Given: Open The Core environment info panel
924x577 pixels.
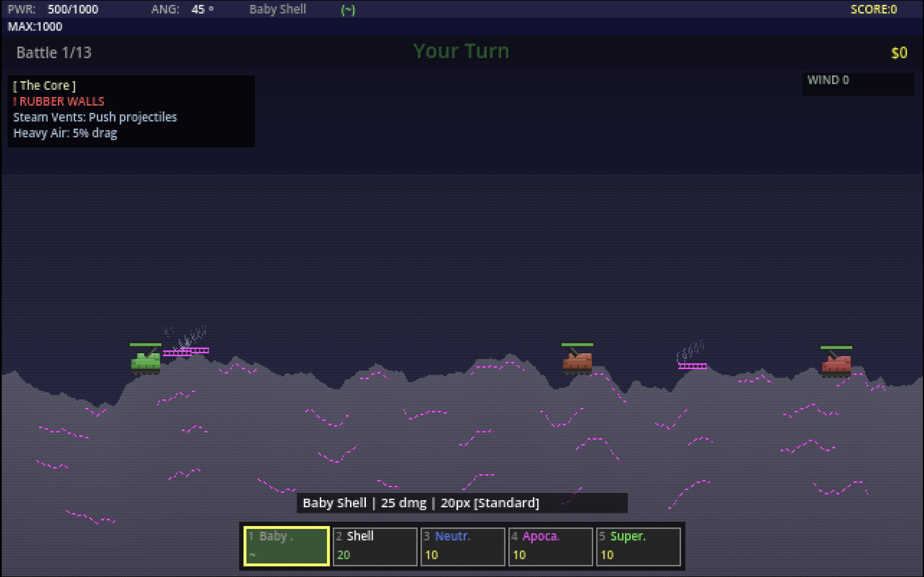Looking at the screenshot, I should [x=131, y=111].
